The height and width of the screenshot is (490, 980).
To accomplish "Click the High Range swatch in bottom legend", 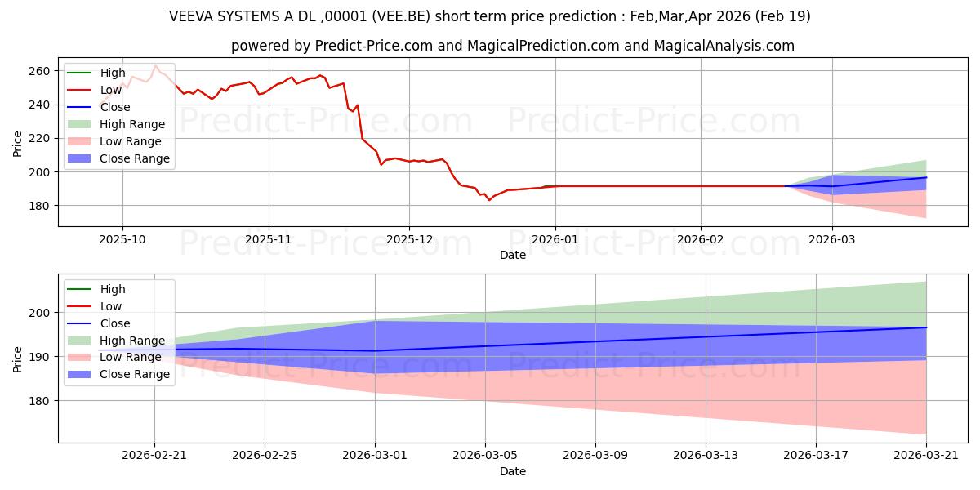I will pyautogui.click(x=82, y=341).
